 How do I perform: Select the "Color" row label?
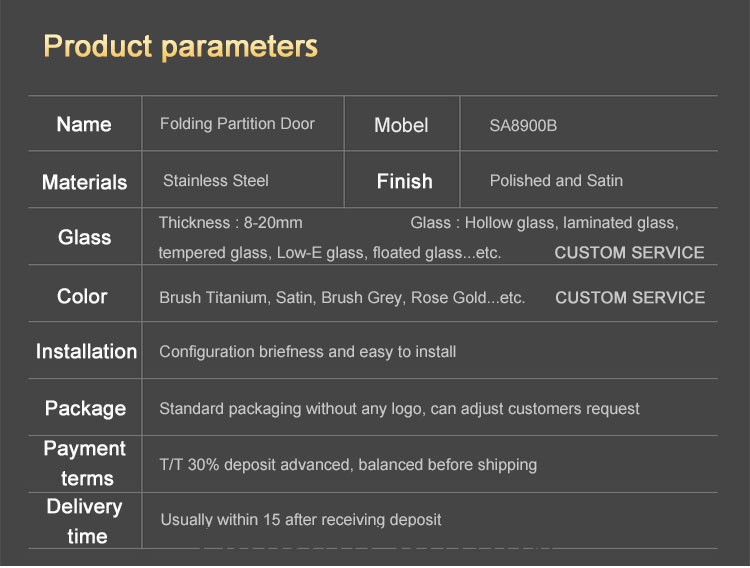pos(82,296)
